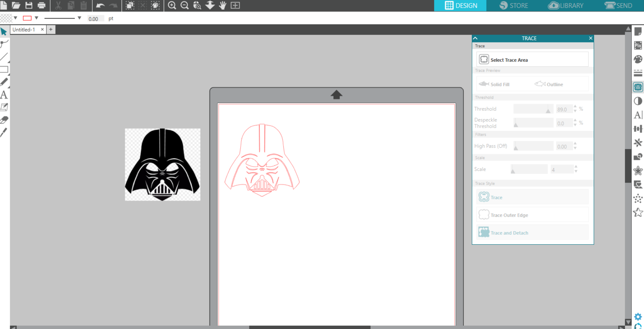The height and width of the screenshot is (329, 644).
Task: Open preferences with the gear icon
Action: (x=638, y=317)
